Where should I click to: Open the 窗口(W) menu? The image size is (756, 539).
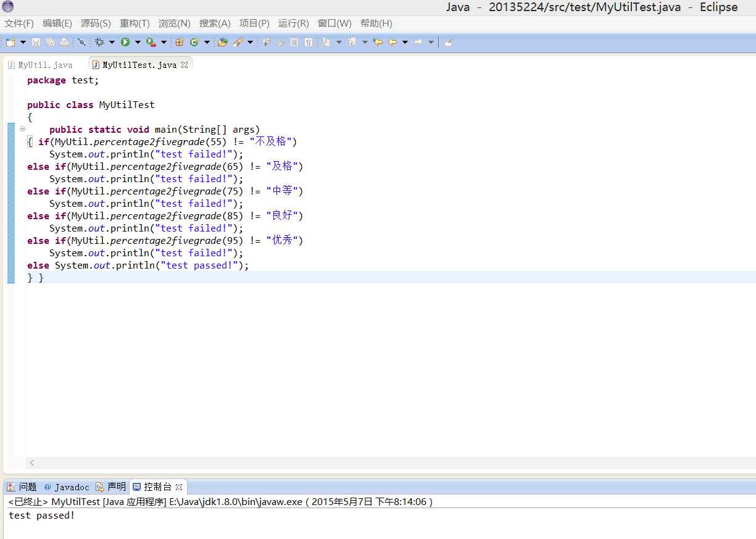tap(334, 23)
